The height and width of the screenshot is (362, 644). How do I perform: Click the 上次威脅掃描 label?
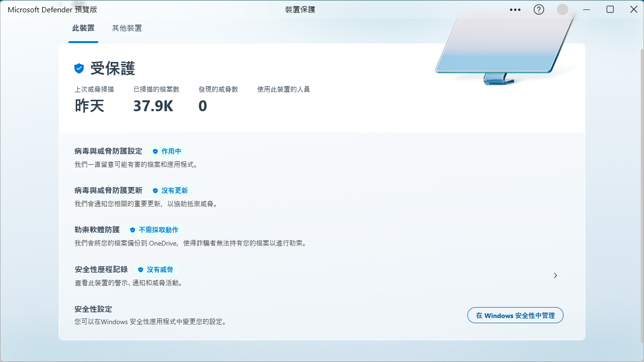[x=94, y=89]
